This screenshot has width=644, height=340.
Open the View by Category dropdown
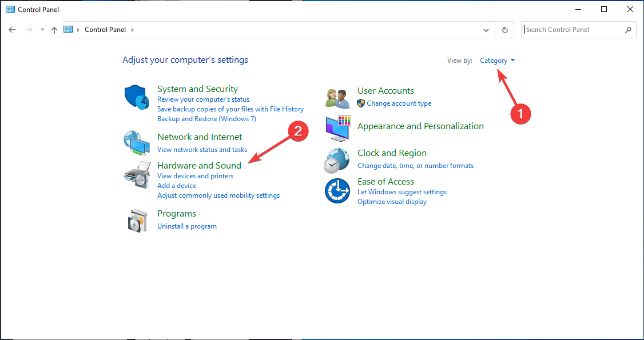(497, 61)
